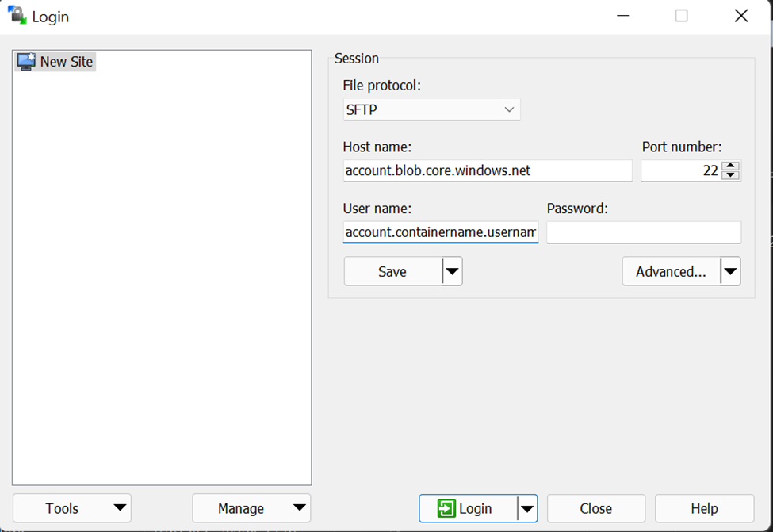The image size is (773, 532).
Task: Open Help for the Login dialog
Action: [x=705, y=508]
